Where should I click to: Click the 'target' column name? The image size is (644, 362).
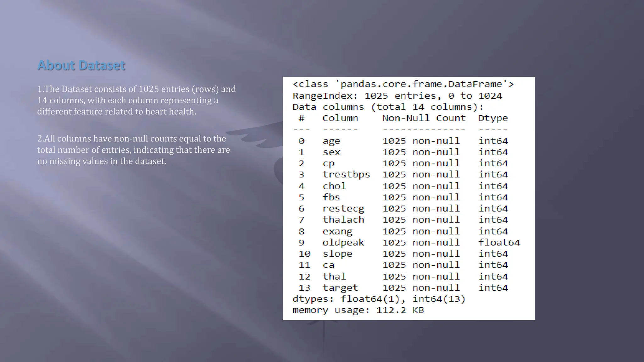(x=340, y=288)
